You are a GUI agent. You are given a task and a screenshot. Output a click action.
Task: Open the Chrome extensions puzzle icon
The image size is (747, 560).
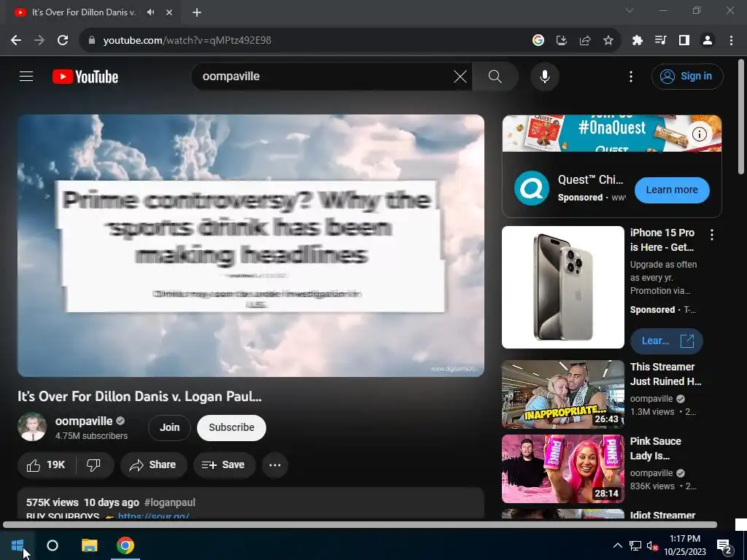coord(637,40)
